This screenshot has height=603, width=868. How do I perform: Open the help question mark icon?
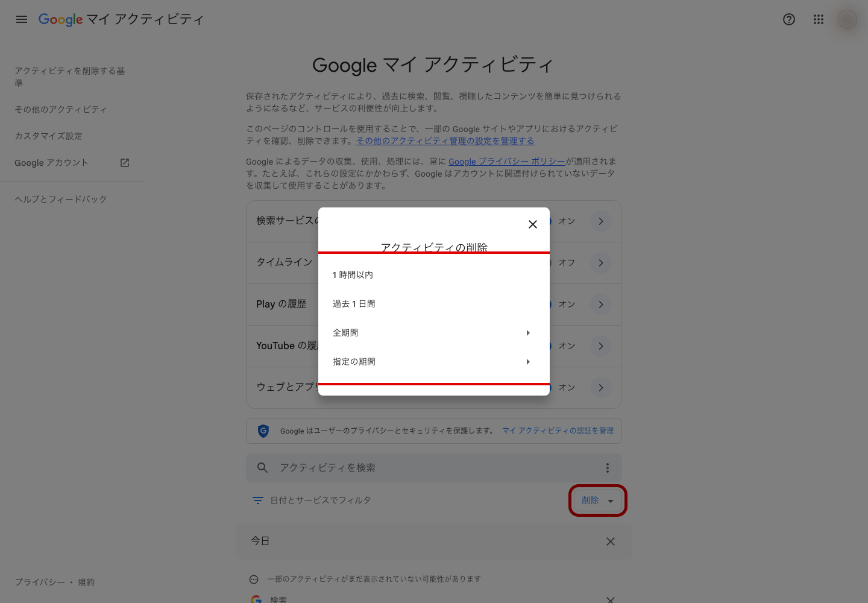[789, 19]
